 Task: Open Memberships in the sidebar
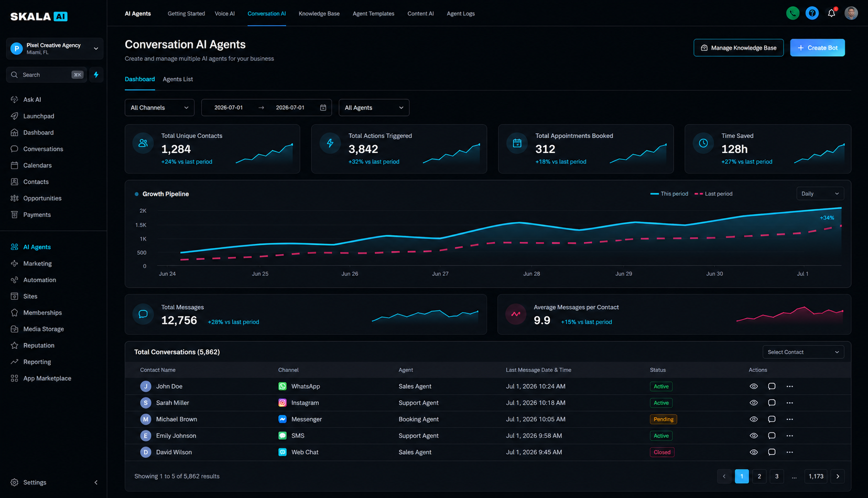point(42,312)
